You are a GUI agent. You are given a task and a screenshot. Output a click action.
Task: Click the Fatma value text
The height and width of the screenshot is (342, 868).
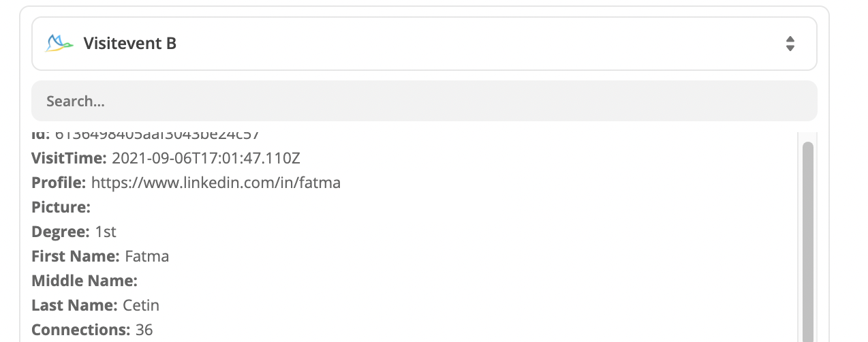pos(147,257)
